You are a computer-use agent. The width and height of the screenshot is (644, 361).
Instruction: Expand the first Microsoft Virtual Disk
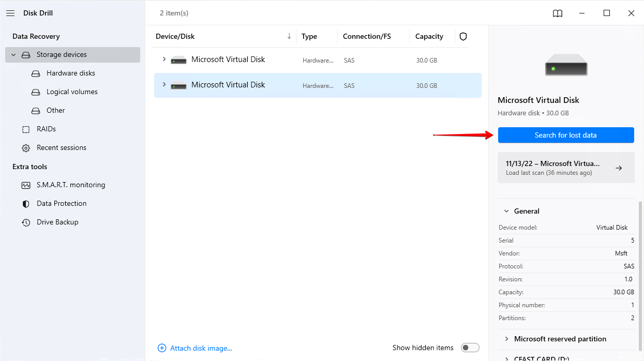pyautogui.click(x=164, y=59)
